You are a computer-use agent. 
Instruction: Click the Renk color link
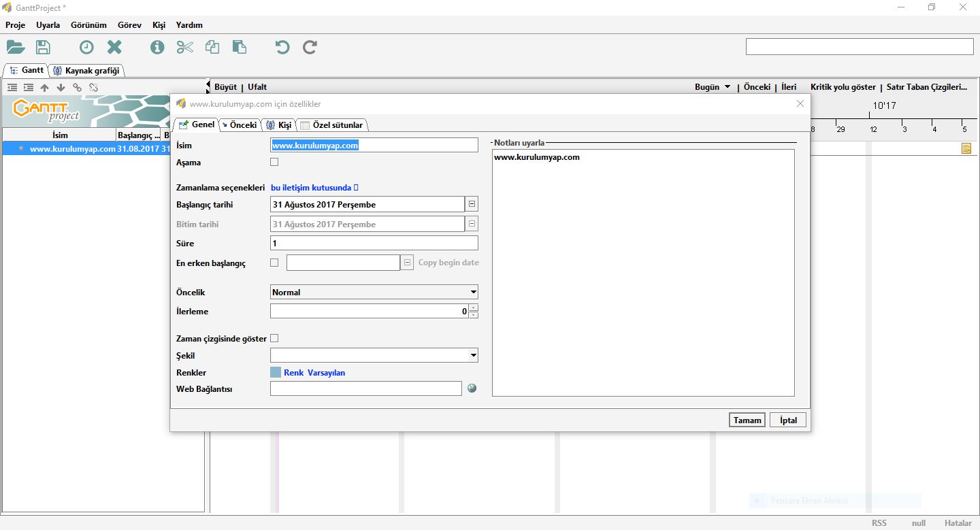click(x=293, y=373)
